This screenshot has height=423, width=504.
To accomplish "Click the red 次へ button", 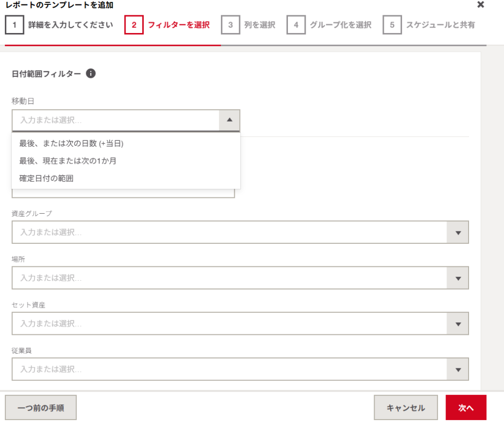I will point(466,408).
